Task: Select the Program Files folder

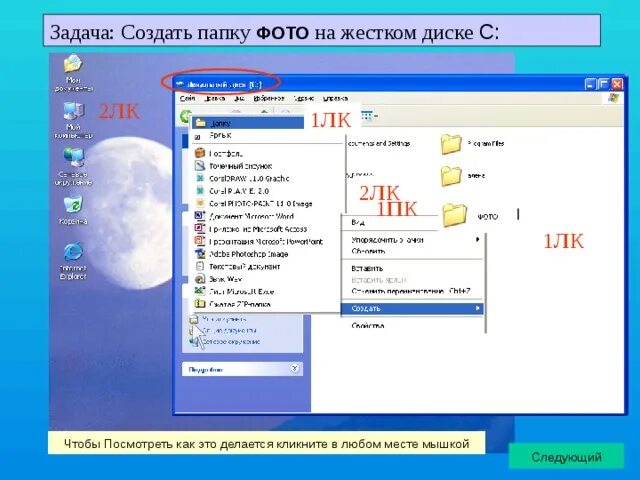Action: pyautogui.click(x=472, y=144)
